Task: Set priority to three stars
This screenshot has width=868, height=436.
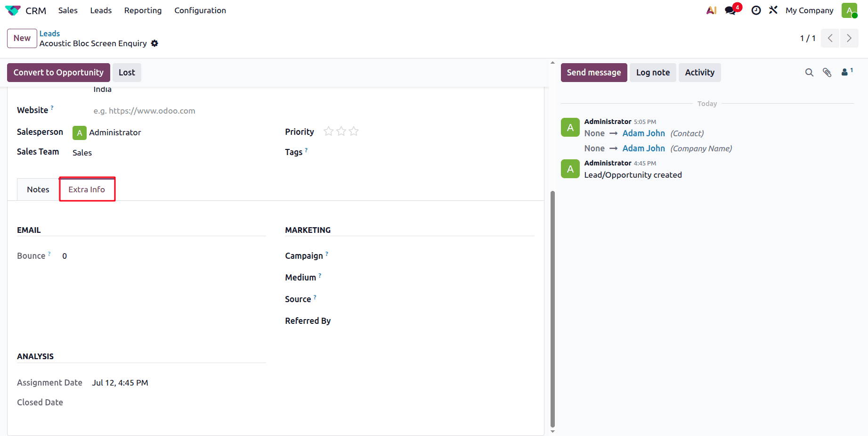Action: click(x=354, y=132)
